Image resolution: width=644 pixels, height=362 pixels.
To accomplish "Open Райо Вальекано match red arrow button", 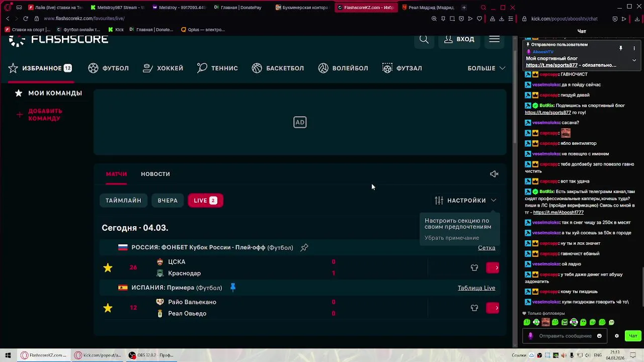I will [x=493, y=308].
